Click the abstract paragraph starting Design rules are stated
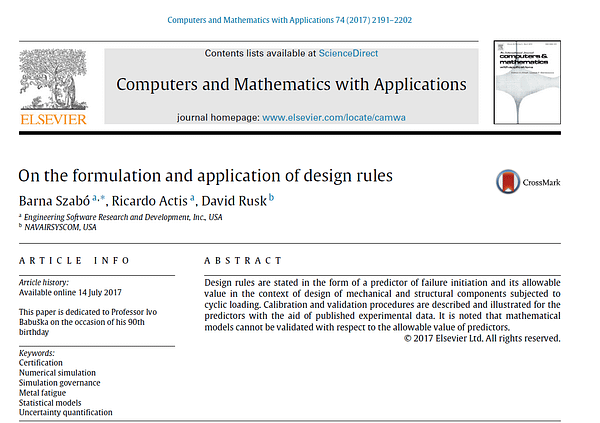Image resolution: width=600 pixels, height=423 pixels. [x=382, y=305]
